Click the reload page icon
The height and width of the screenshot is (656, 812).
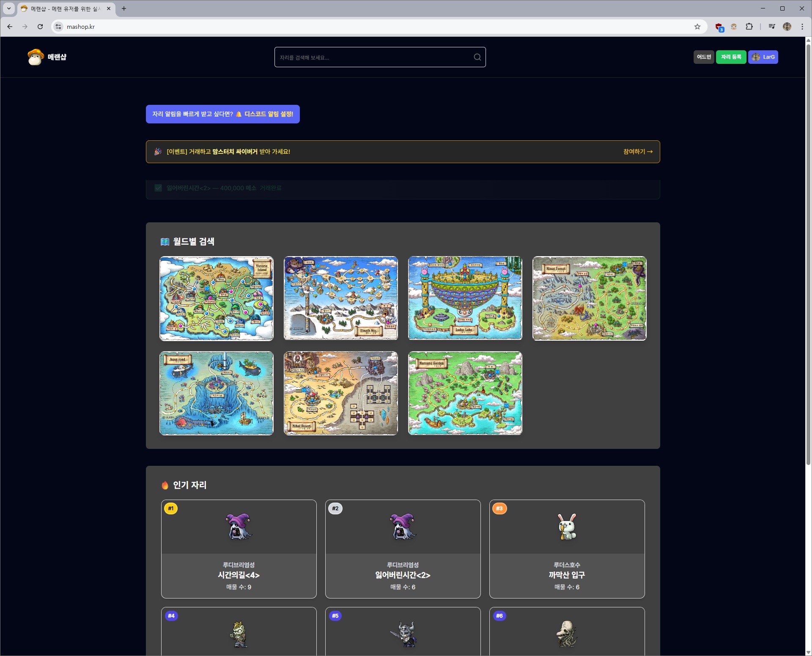click(40, 27)
